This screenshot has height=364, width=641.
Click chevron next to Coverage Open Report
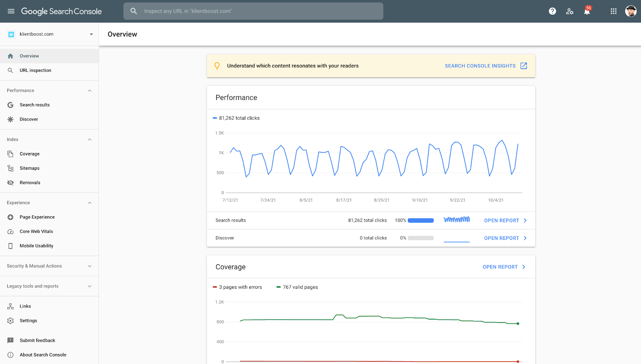point(524,267)
